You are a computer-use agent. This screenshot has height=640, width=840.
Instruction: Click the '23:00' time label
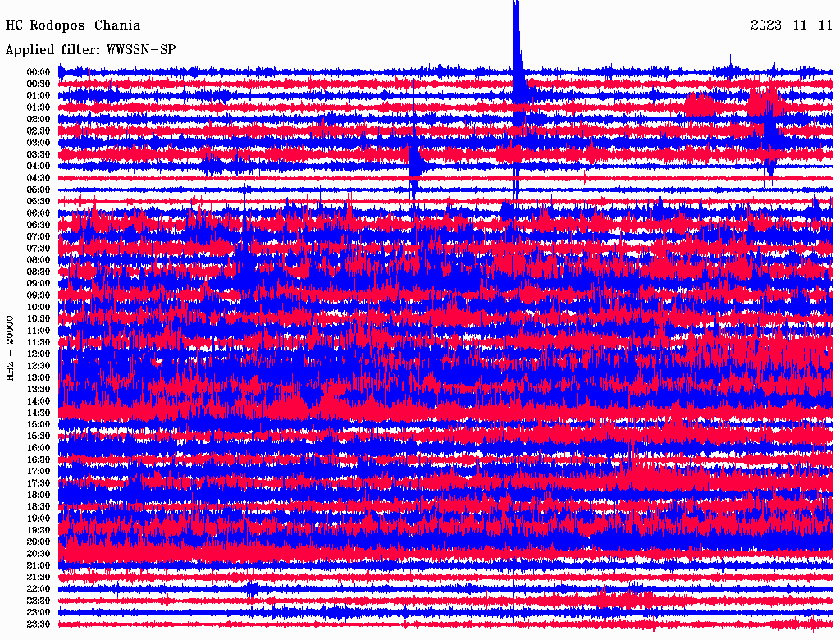tap(39, 613)
